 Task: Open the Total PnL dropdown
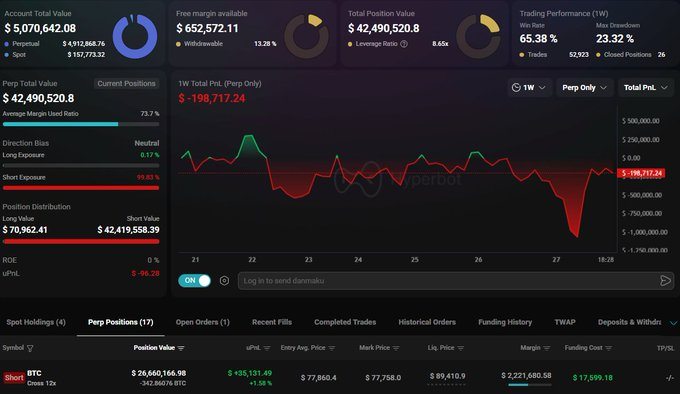645,88
